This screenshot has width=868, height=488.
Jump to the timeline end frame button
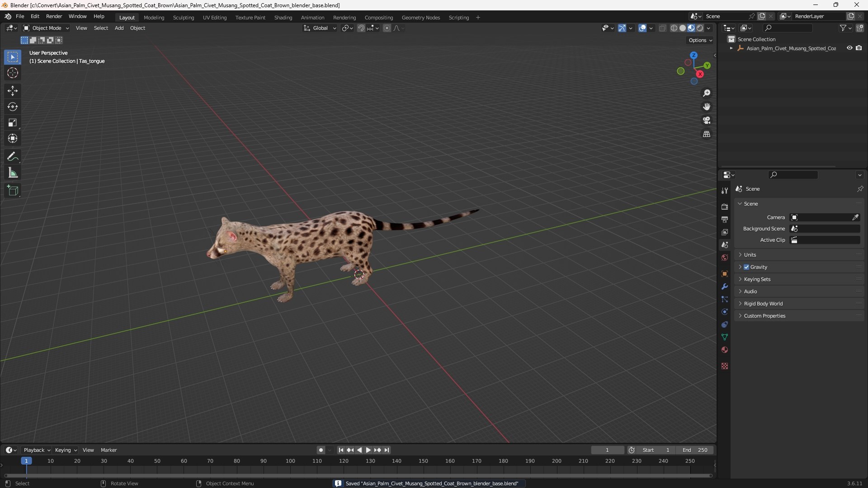click(x=387, y=450)
